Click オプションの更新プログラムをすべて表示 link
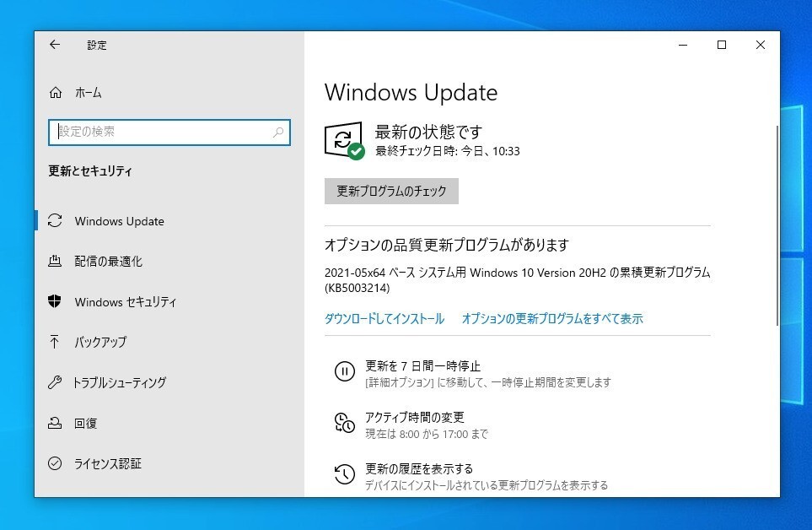Screen dimensions: 812x530 tap(552, 319)
